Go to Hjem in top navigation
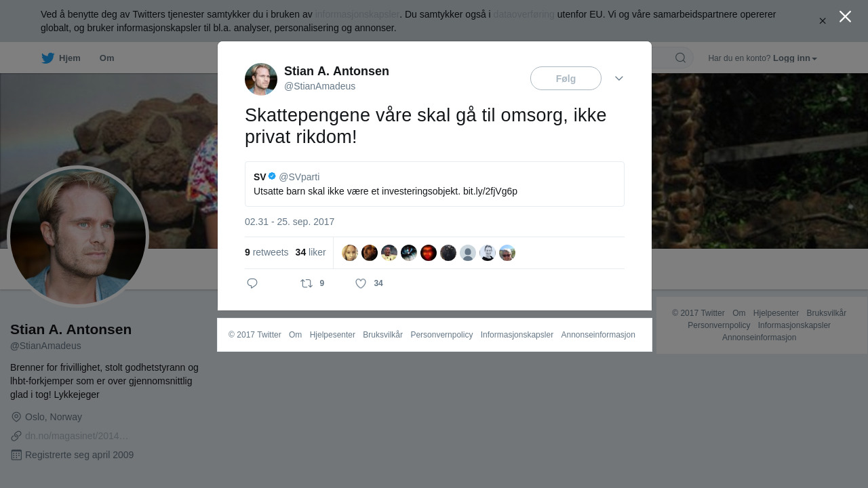 pos(70,58)
